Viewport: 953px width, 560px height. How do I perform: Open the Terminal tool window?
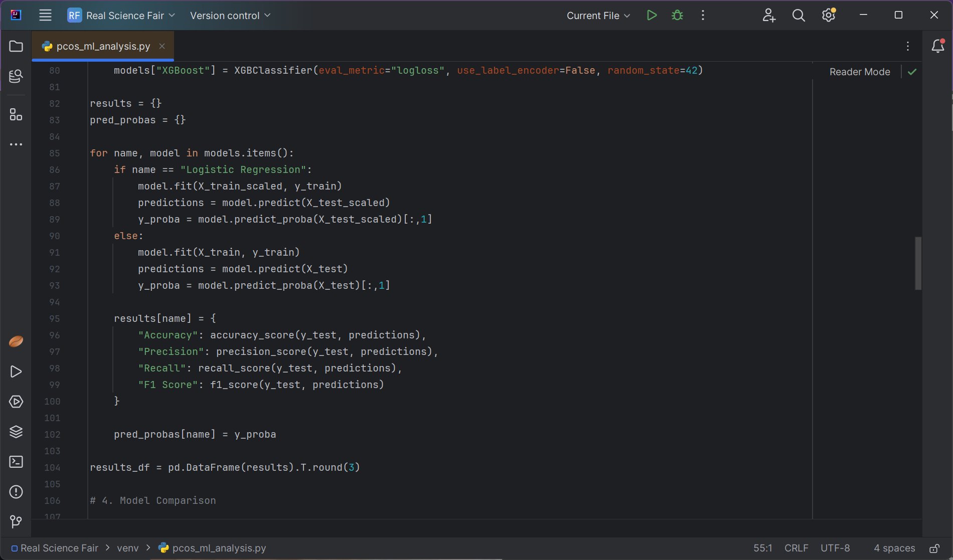click(16, 462)
